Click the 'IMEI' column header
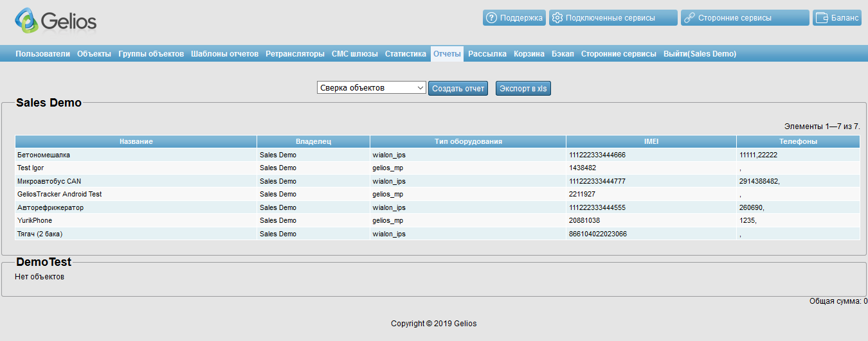 651,141
